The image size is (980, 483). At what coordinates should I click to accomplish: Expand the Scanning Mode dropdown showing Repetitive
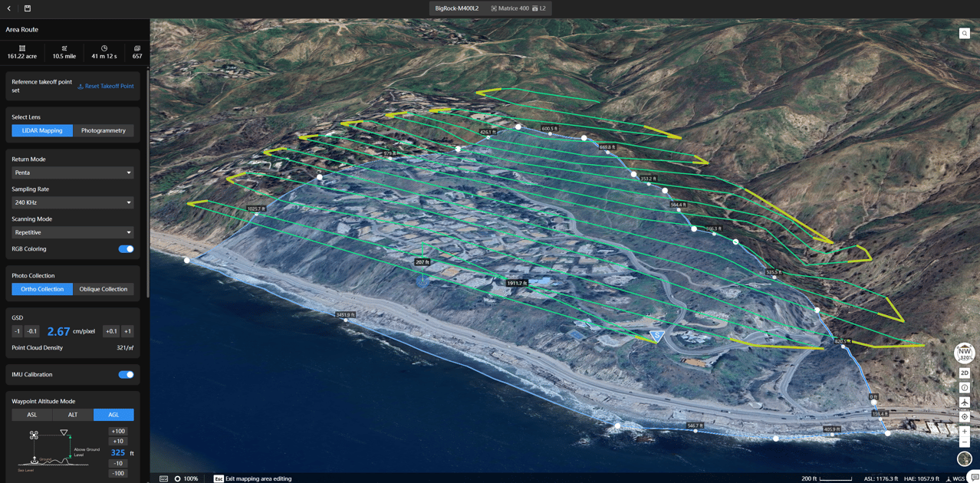pyautogui.click(x=72, y=232)
